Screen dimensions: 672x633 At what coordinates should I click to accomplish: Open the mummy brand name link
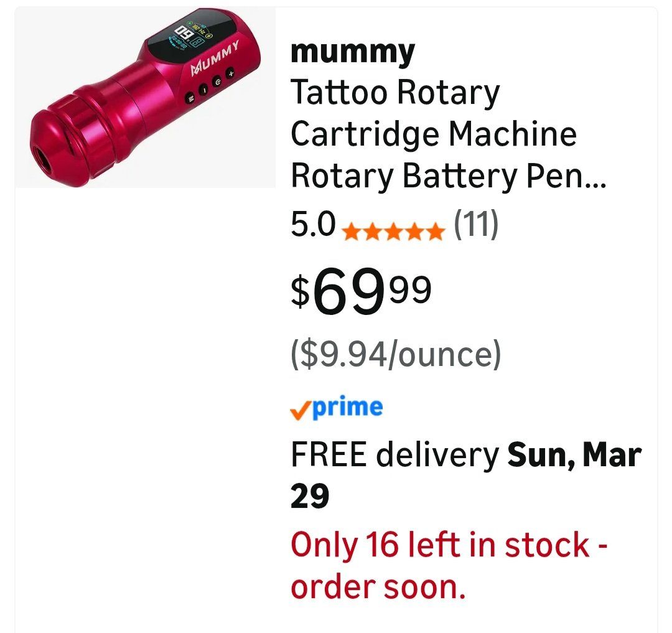click(352, 52)
